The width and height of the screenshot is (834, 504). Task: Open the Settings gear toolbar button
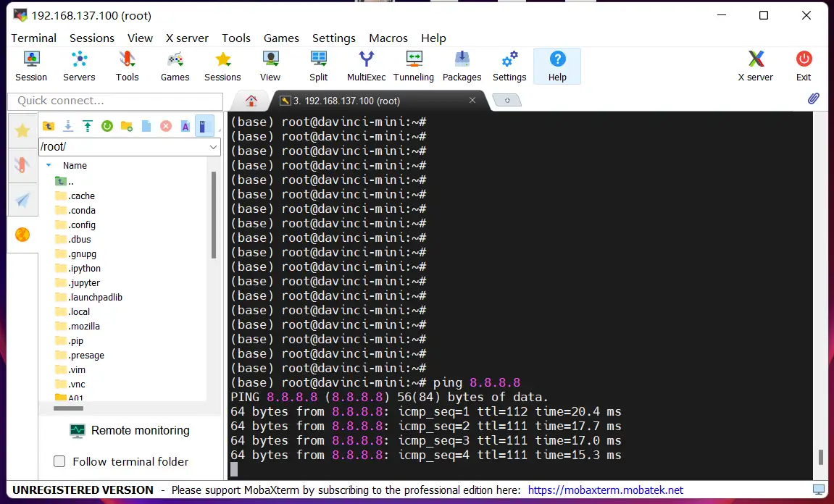(509, 66)
